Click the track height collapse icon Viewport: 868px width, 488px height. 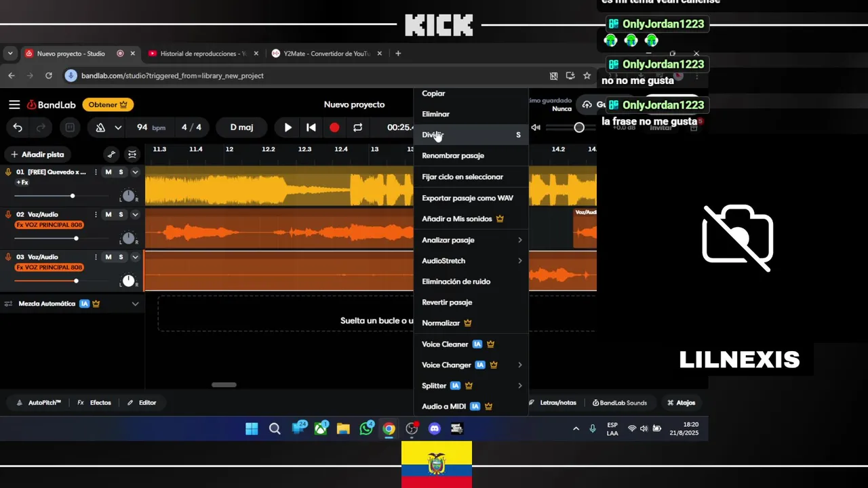[132, 155]
